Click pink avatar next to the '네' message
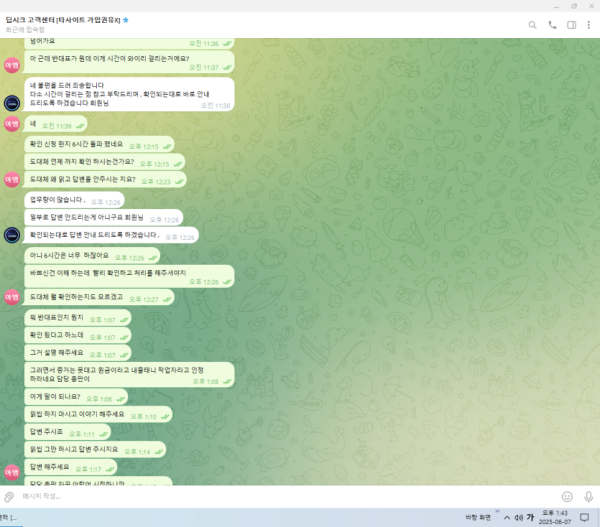The height and width of the screenshot is (527, 600). click(x=12, y=124)
